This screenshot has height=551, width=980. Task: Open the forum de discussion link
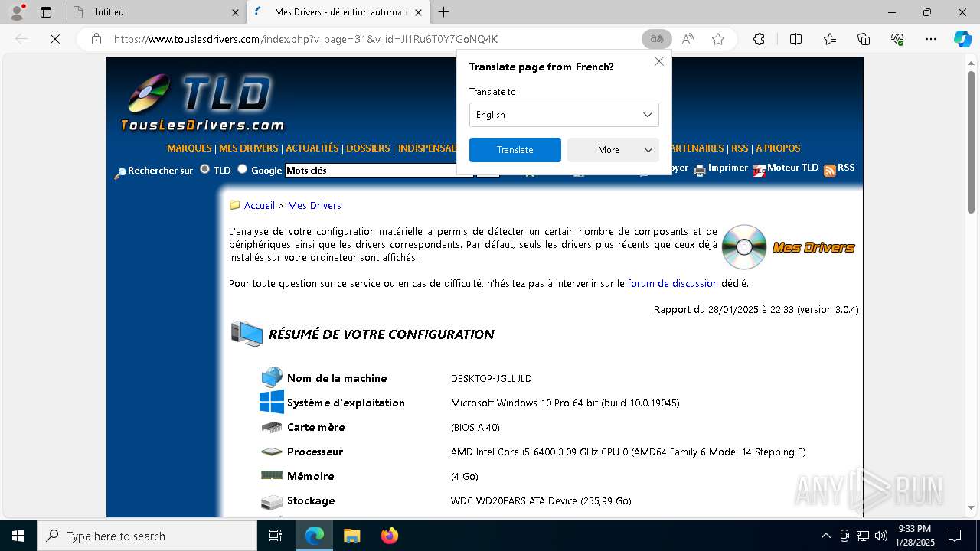pos(673,283)
